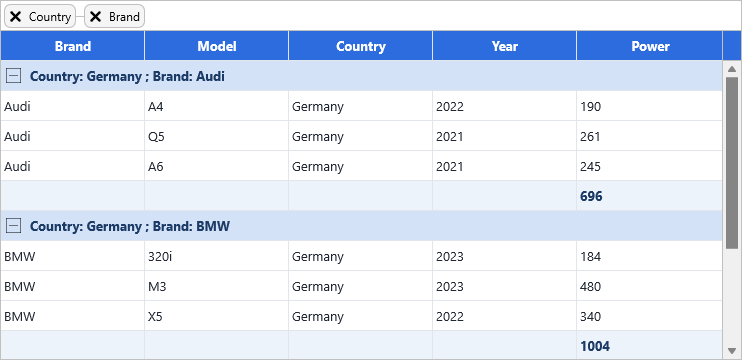Click the Brand cell in the X5 row

tap(73, 316)
